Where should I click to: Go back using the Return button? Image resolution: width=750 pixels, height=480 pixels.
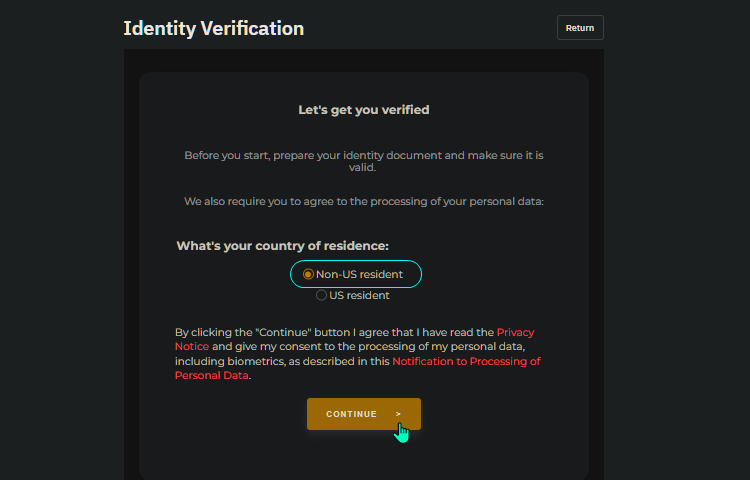tap(580, 28)
